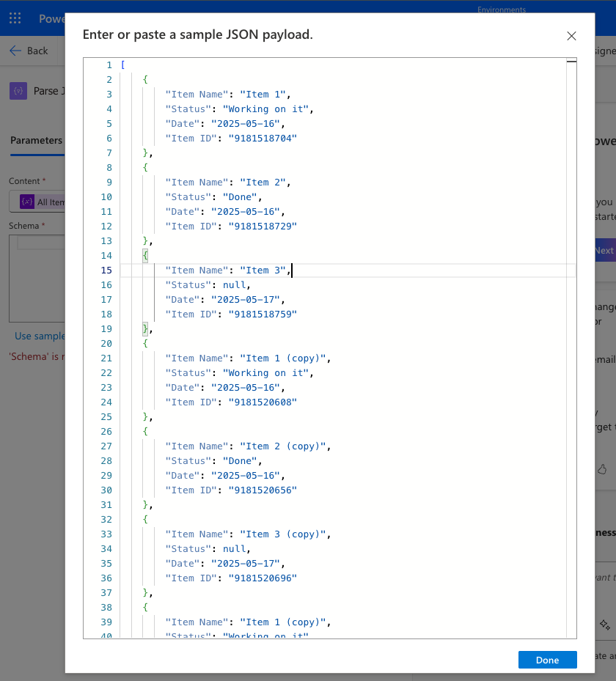
Task: Click the value "Item 3" on line 15
Action: 263,270
